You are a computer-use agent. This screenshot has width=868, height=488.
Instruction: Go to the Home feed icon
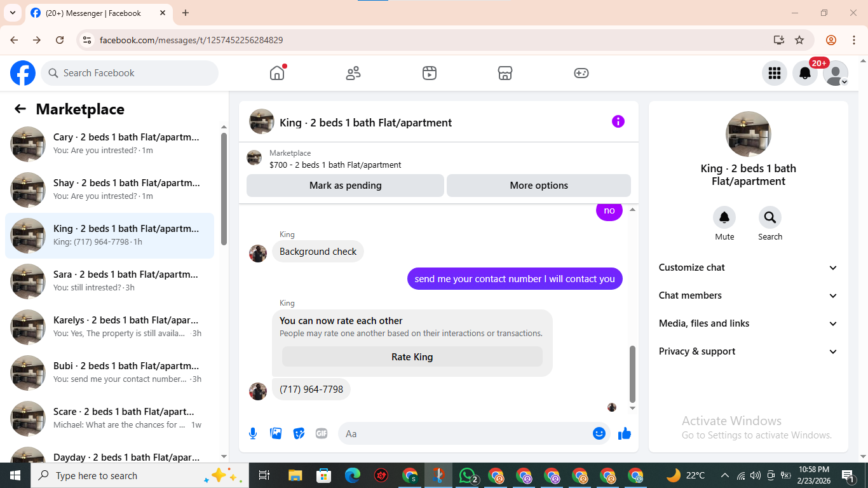point(277,73)
